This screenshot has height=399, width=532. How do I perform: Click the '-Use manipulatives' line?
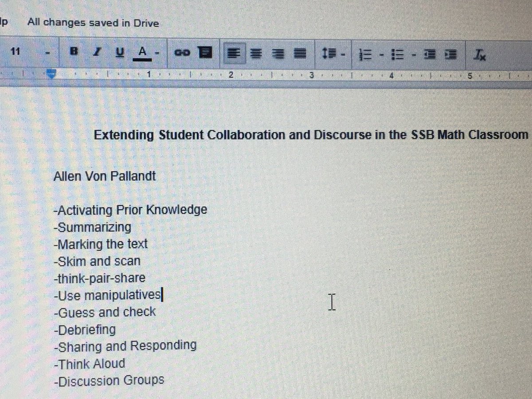coord(108,295)
